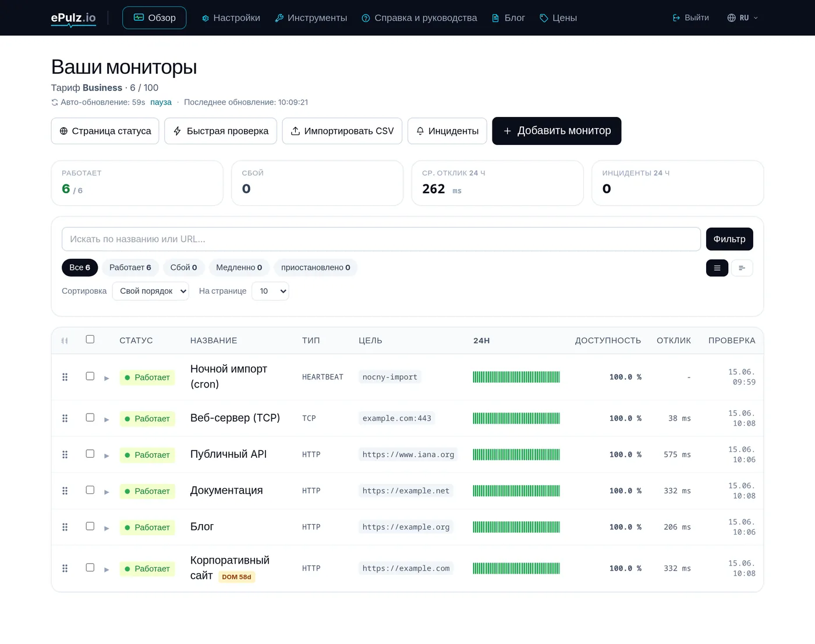Click the auto-refresh circular arrows icon

tap(55, 102)
